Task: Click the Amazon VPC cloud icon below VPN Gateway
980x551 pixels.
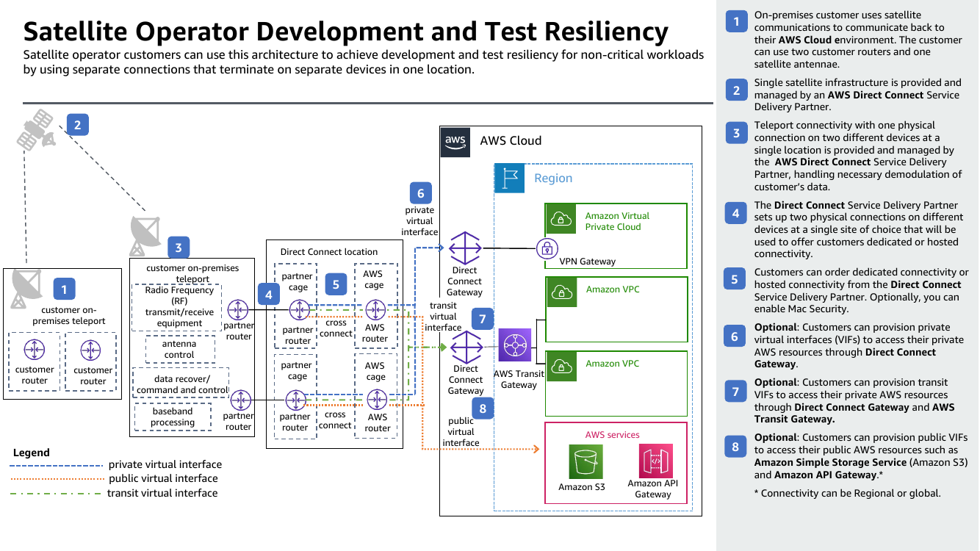Action: pos(561,292)
